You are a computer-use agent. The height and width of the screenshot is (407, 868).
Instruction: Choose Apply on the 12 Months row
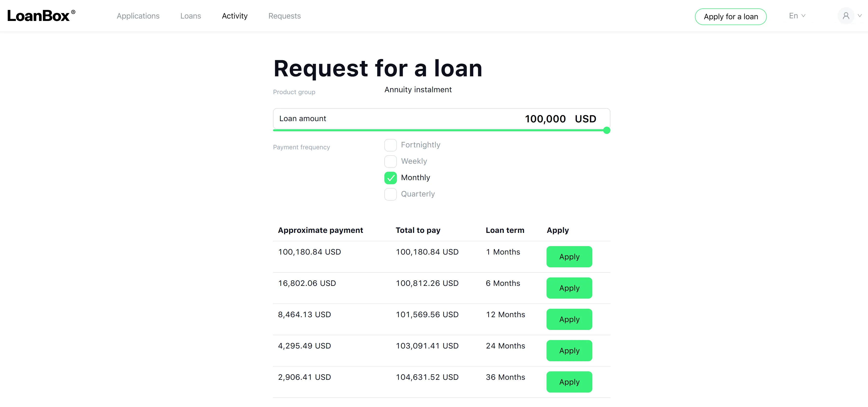[x=569, y=319]
